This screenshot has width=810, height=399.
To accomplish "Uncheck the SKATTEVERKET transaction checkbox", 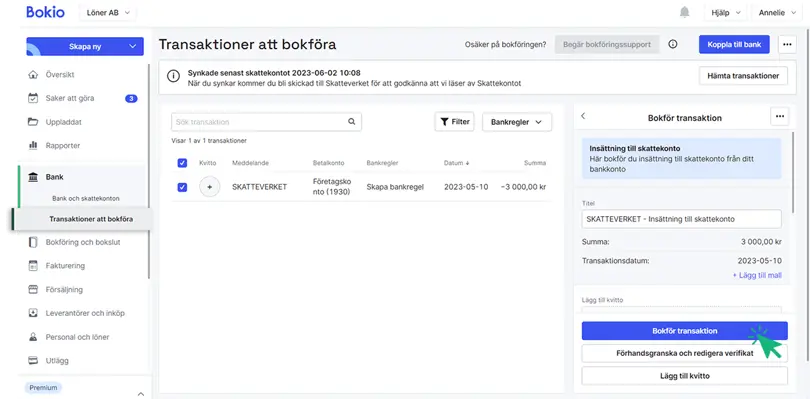I will 182,187.
